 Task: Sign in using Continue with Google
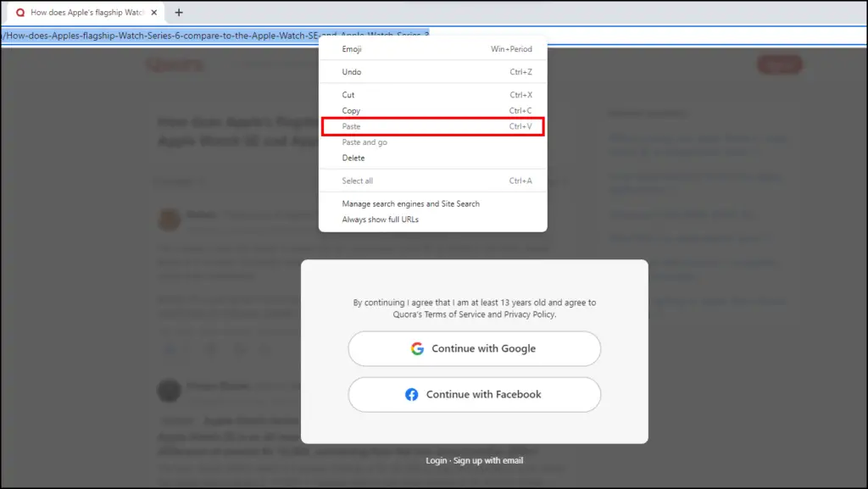pos(475,348)
